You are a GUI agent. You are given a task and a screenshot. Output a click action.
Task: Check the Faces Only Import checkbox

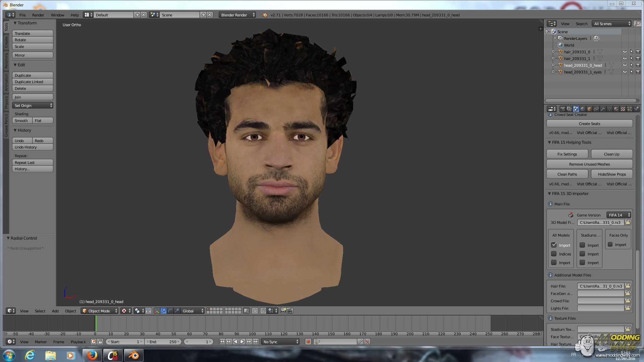(x=610, y=244)
